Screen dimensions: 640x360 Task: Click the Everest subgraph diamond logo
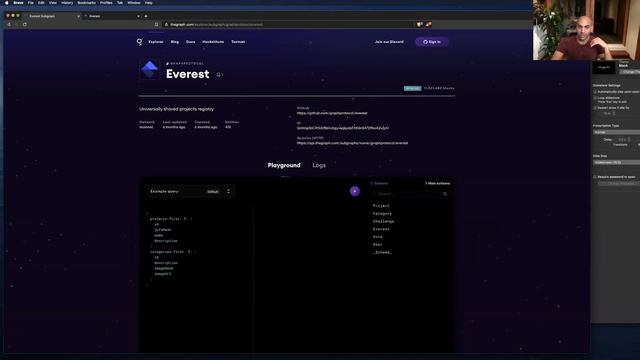point(149,69)
